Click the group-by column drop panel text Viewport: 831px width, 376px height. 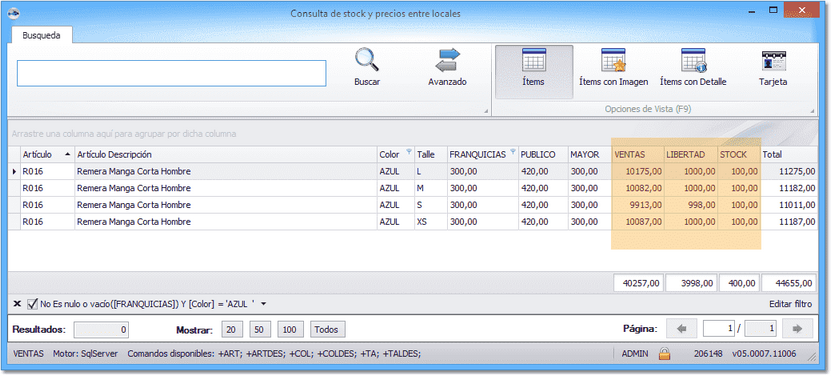(x=124, y=134)
